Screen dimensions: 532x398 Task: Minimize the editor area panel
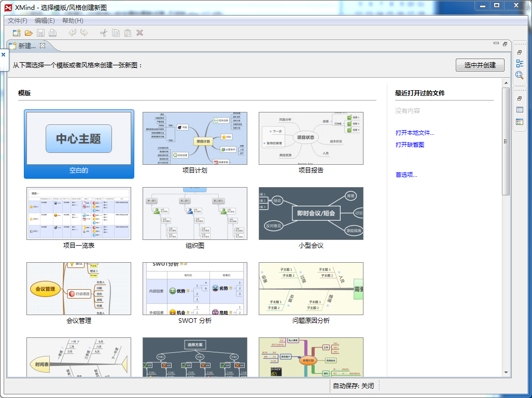tap(496, 44)
